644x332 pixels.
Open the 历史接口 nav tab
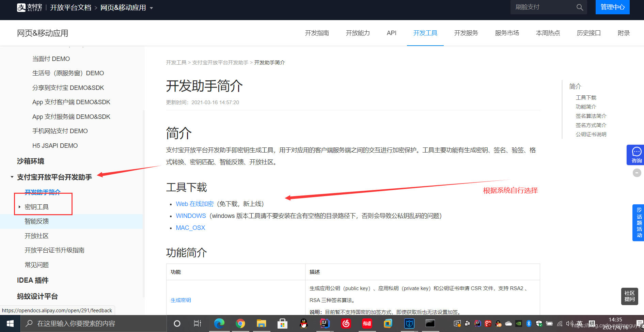pos(589,33)
